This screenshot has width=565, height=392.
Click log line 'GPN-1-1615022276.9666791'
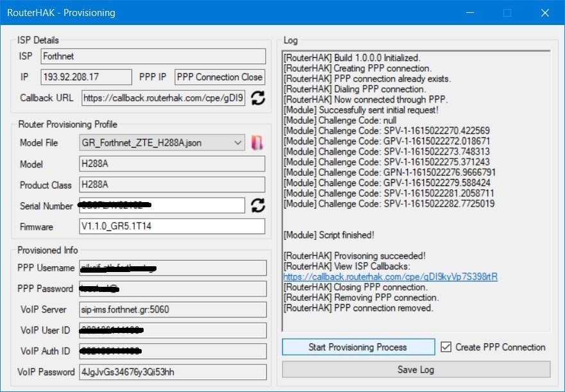[389, 173]
